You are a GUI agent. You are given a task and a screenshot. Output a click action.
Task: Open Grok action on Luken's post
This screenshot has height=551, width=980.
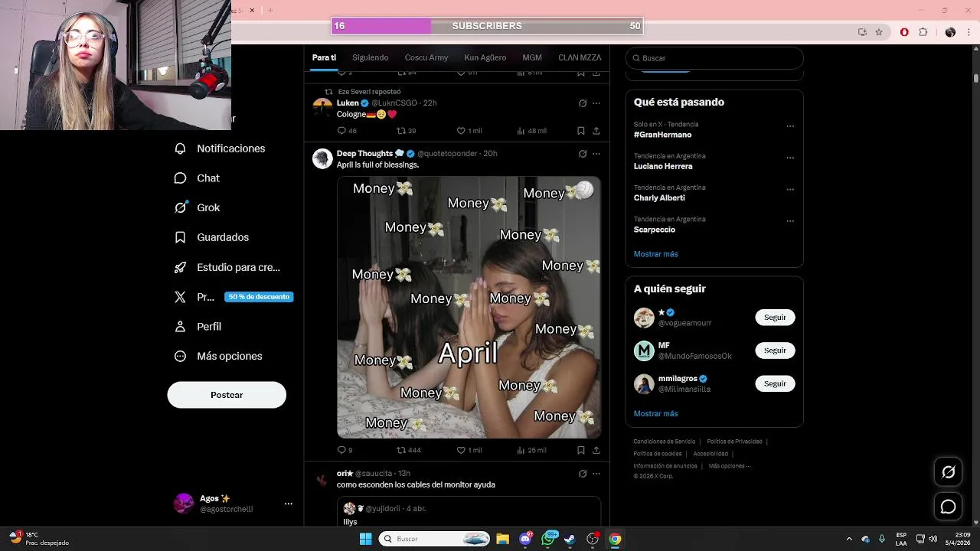coord(583,103)
